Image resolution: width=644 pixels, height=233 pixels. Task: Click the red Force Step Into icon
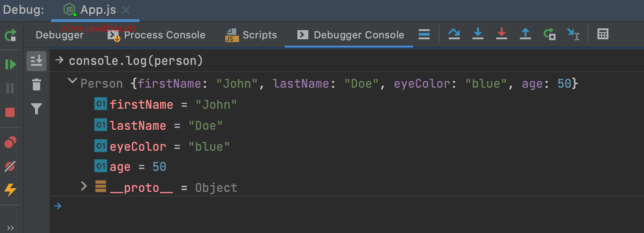click(x=502, y=34)
